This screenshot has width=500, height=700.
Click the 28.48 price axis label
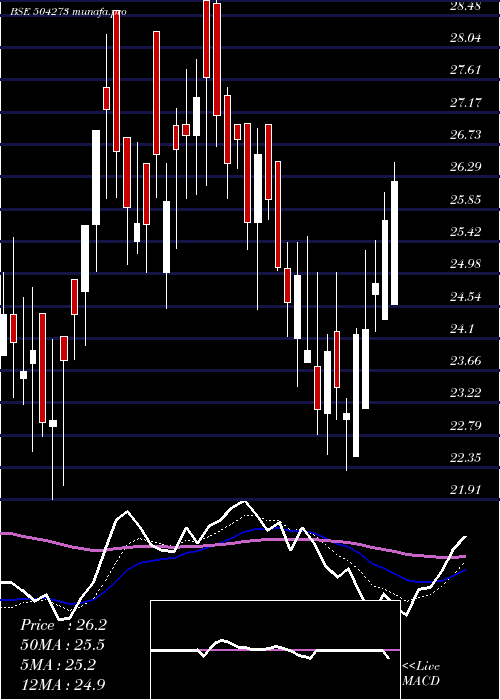[466, 6]
